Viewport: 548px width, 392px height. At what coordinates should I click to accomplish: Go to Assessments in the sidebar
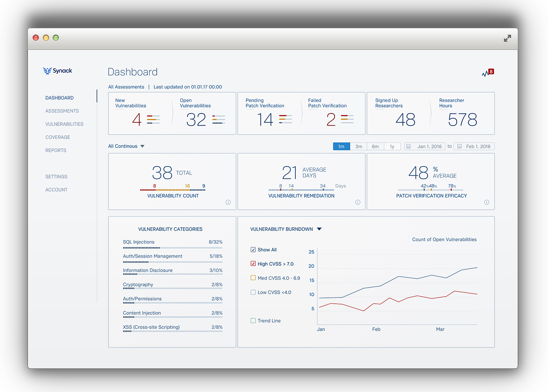62,111
